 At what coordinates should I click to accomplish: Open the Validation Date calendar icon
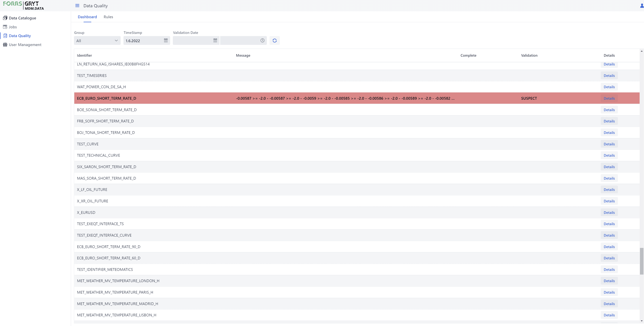coord(215,41)
